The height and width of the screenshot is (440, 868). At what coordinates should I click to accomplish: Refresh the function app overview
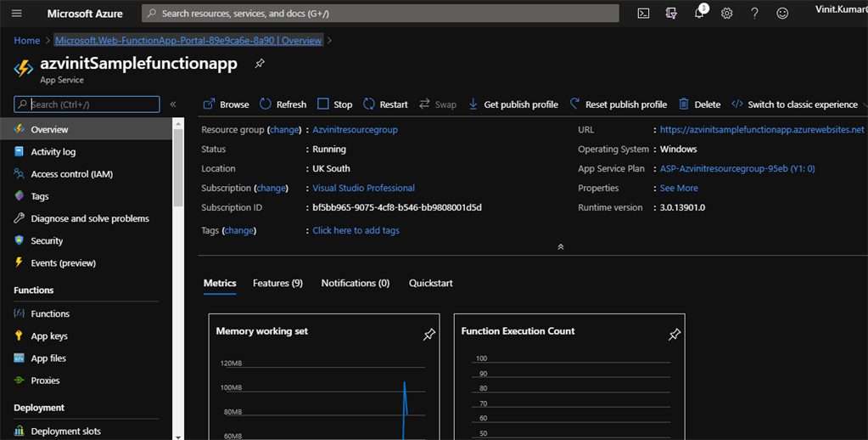[x=283, y=104]
